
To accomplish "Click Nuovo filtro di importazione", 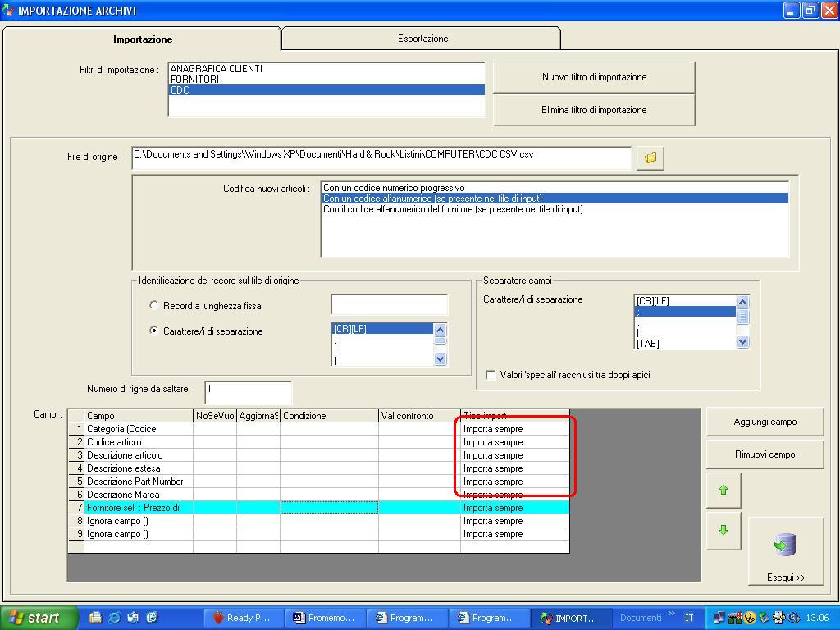I will click(x=594, y=77).
